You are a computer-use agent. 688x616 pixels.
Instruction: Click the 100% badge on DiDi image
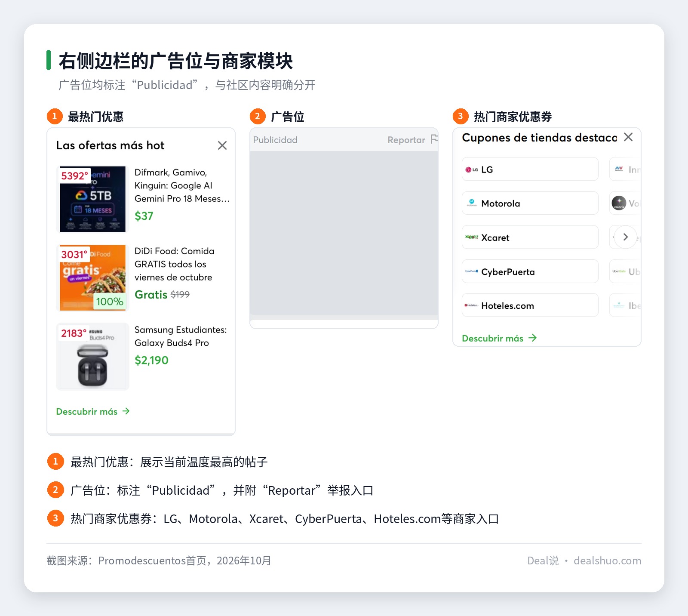pyautogui.click(x=110, y=301)
